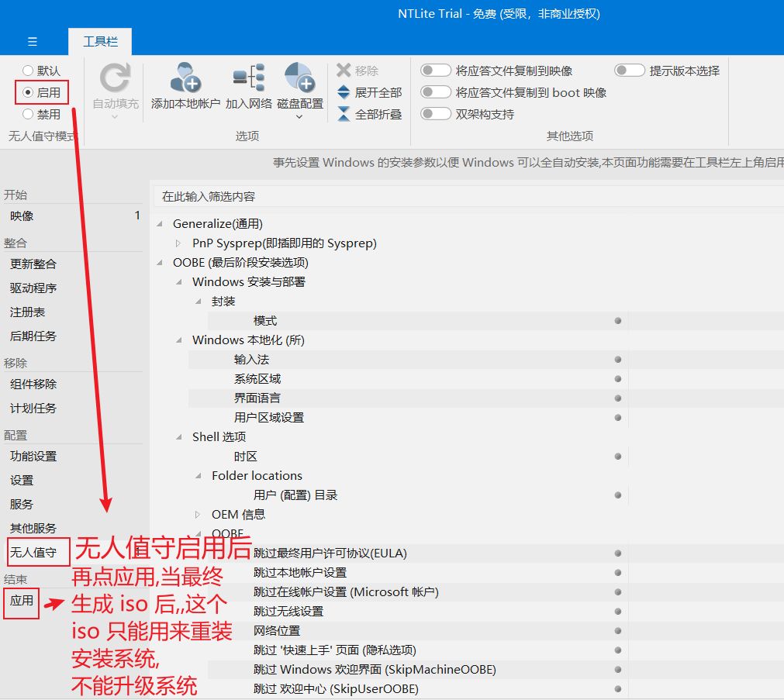Select the 禁用 (Disabled) radio button
The image size is (784, 700).
pyautogui.click(x=29, y=114)
